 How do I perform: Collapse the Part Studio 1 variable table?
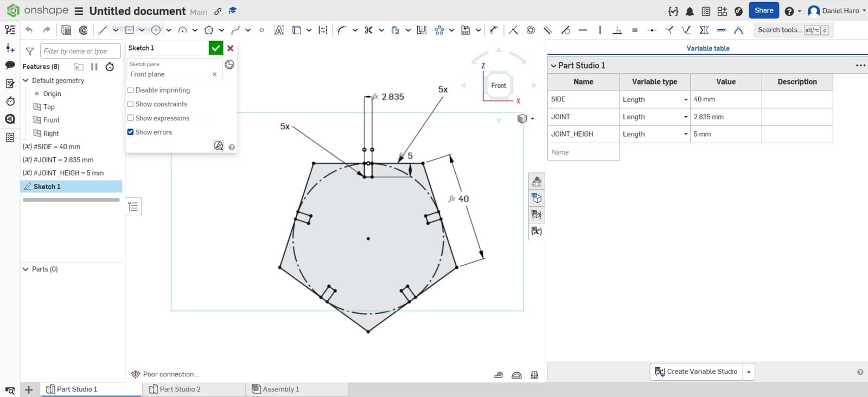pos(553,66)
